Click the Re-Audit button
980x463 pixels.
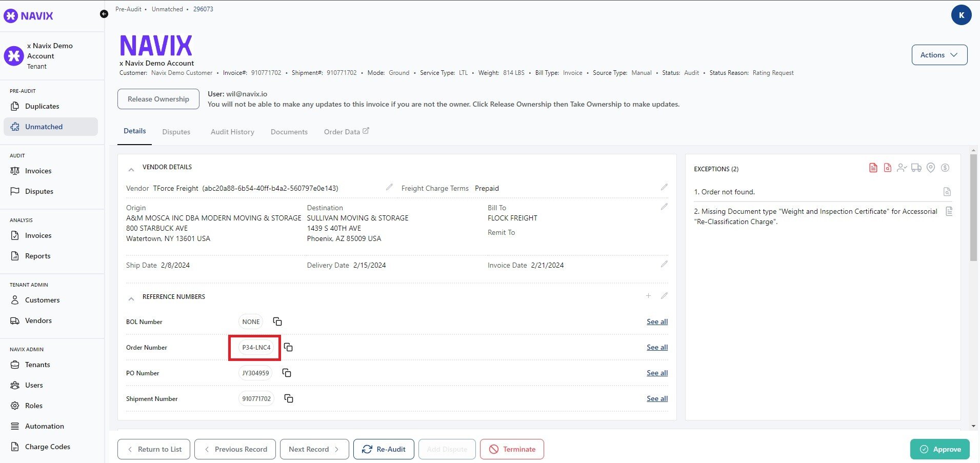[384, 449]
